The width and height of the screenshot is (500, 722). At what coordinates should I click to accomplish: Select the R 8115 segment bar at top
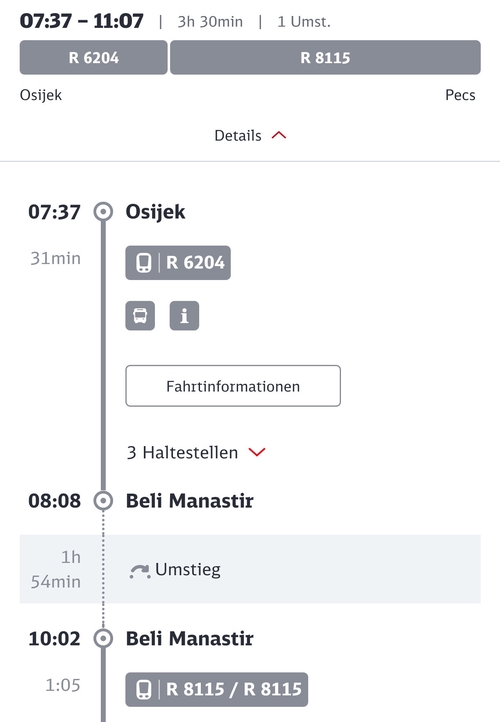(326, 58)
